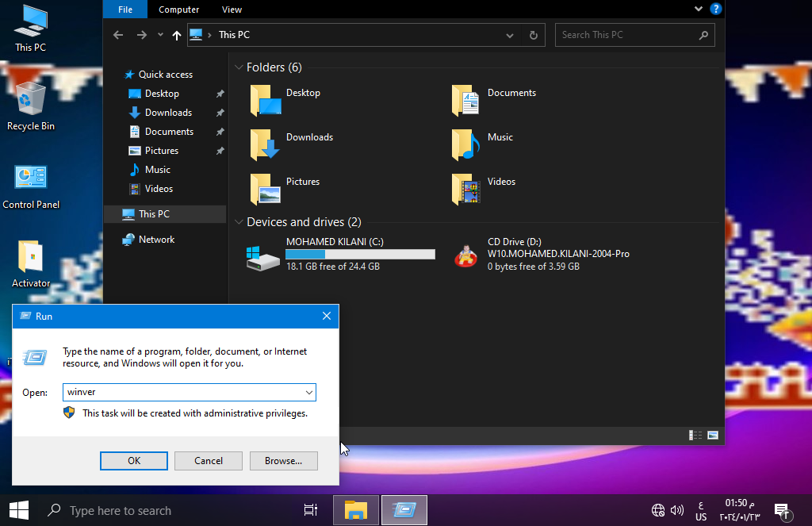Screen dimensions: 812x526
Task: Open the This PC desktop icon
Action: coord(31,29)
